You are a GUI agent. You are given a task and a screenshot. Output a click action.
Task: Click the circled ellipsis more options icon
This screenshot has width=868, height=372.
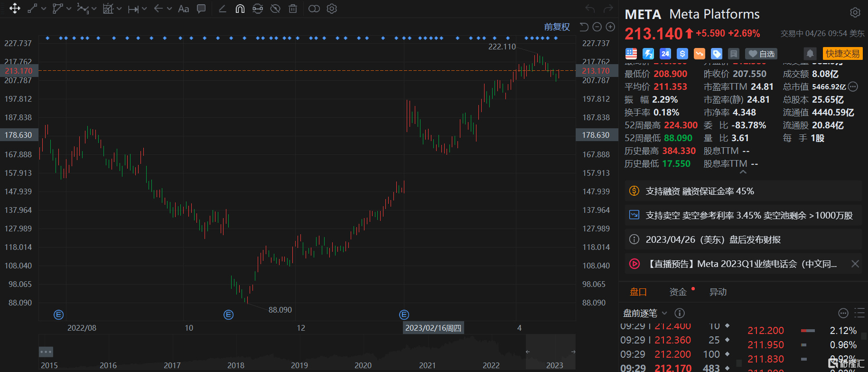pyautogui.click(x=843, y=313)
